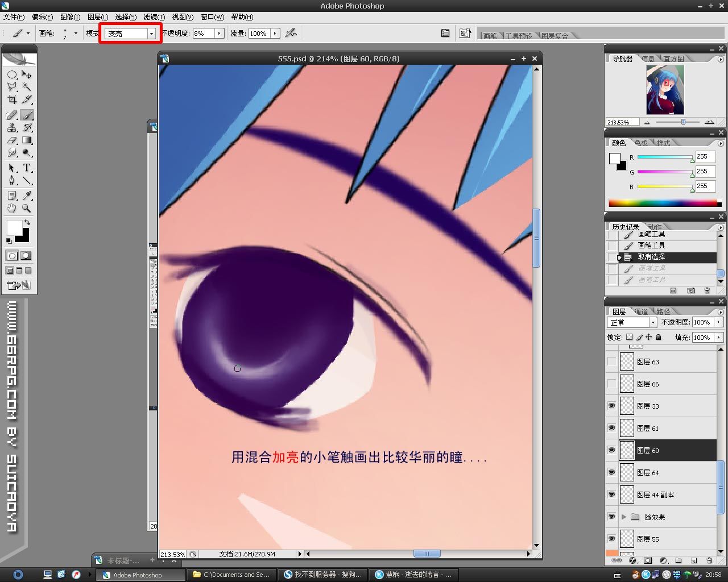Show hidden layer 图层 66
Screen dimensions: 728x582
coord(611,384)
